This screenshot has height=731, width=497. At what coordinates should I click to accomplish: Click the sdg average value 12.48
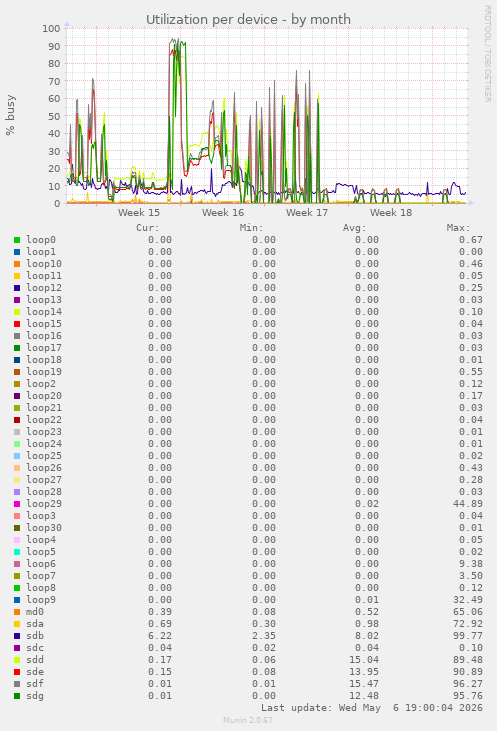click(x=364, y=696)
